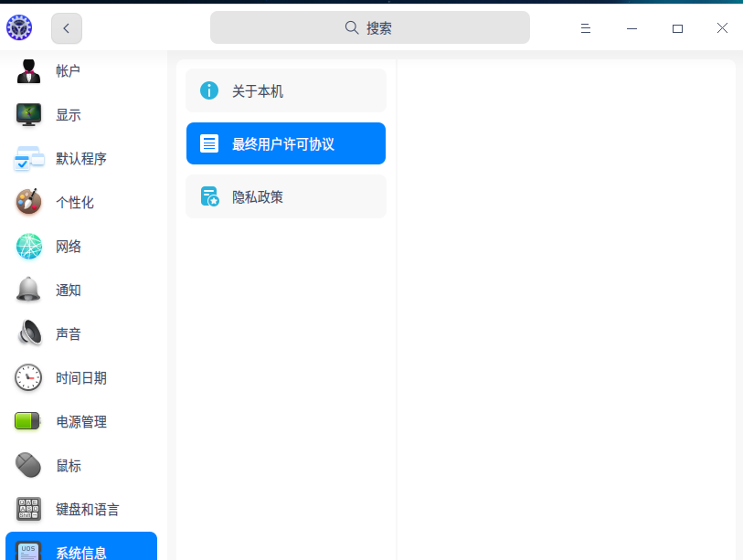Maximize the settings window

[x=677, y=28]
